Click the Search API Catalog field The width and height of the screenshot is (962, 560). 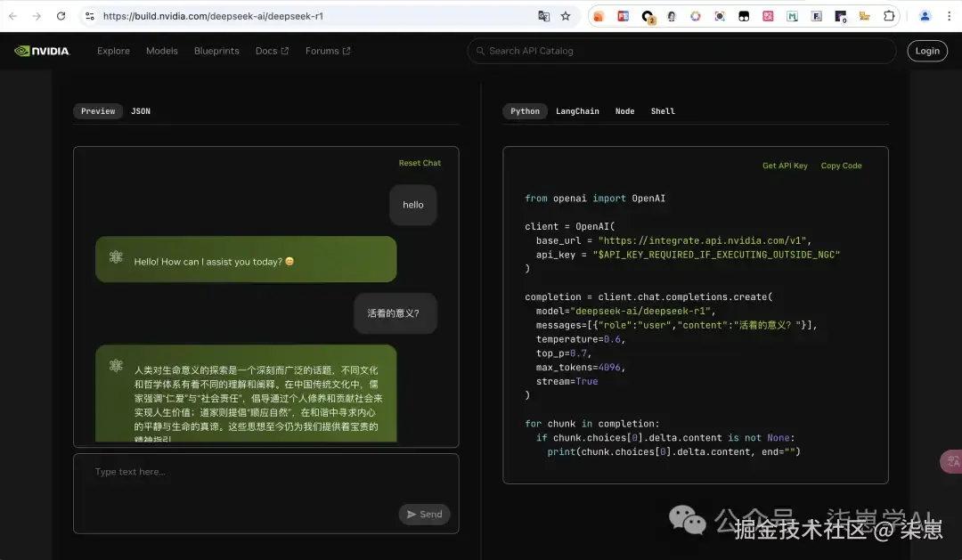[x=681, y=51]
